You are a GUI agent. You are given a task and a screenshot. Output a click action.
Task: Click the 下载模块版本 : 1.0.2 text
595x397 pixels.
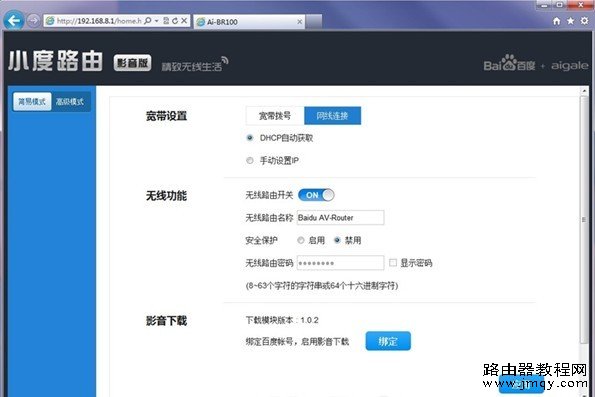coord(282,320)
